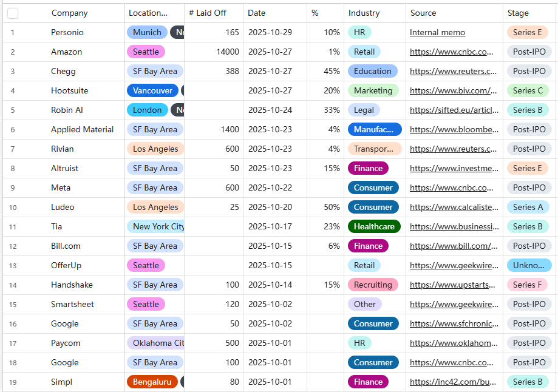Open the sfchronicle source link
The image size is (558, 392).
(x=454, y=323)
